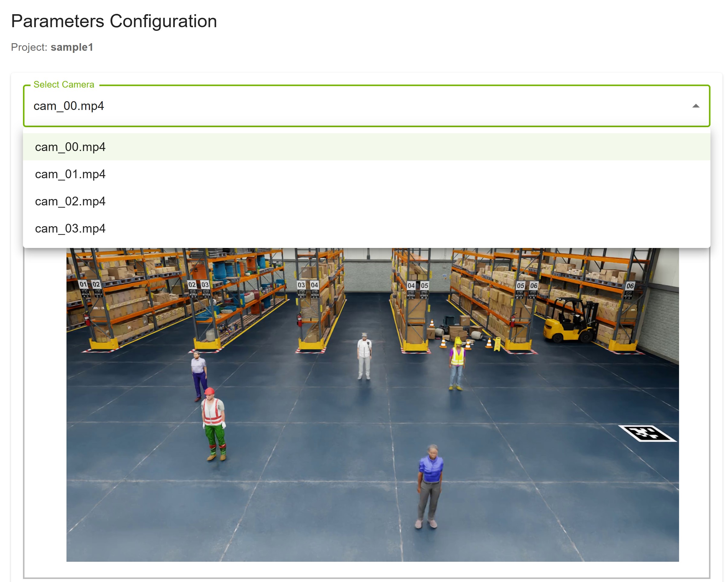Click the leftmost 01 aisle sign

(83, 284)
